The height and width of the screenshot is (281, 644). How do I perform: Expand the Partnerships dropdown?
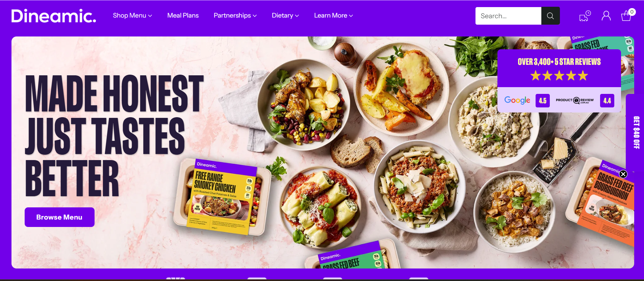pyautogui.click(x=235, y=16)
